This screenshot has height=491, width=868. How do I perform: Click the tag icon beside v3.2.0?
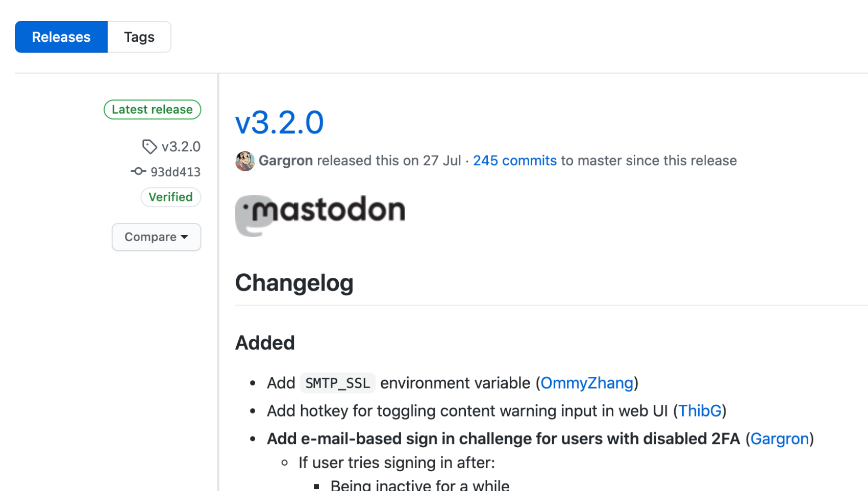149,147
